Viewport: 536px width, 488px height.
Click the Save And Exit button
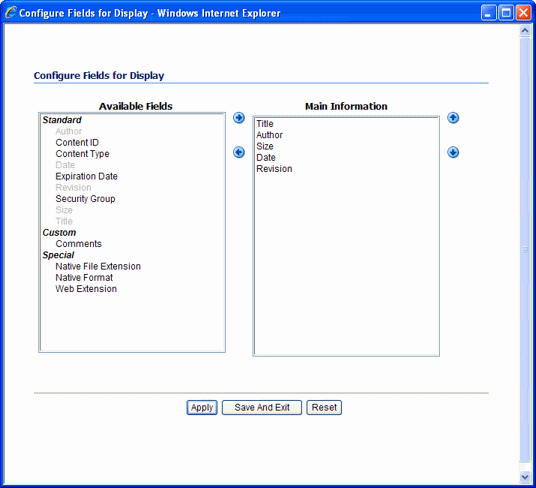[x=262, y=407]
